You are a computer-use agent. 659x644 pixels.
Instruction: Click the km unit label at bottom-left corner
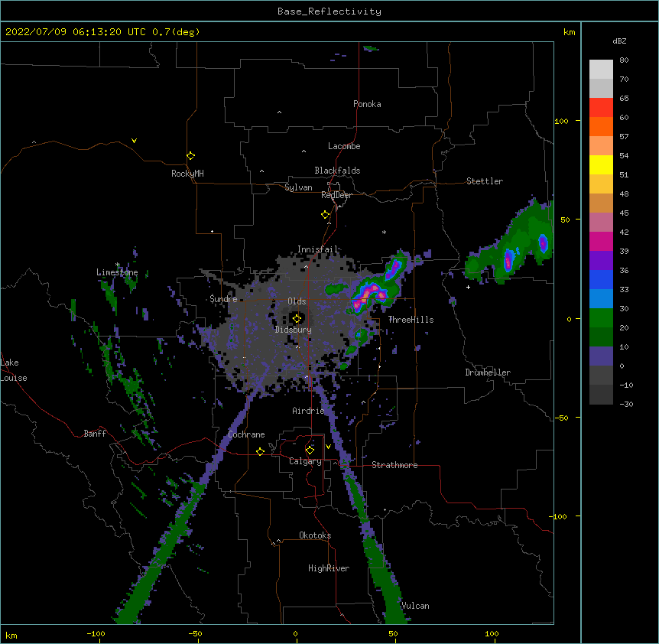11,635
